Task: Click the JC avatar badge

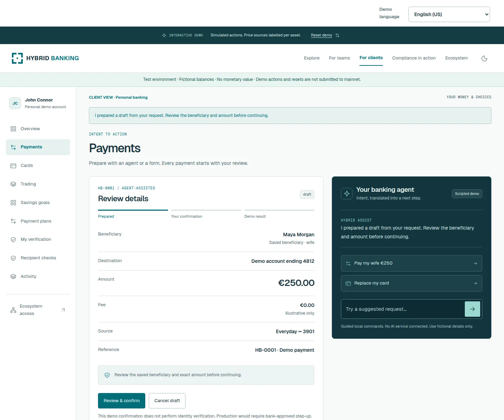Action: coord(15,103)
